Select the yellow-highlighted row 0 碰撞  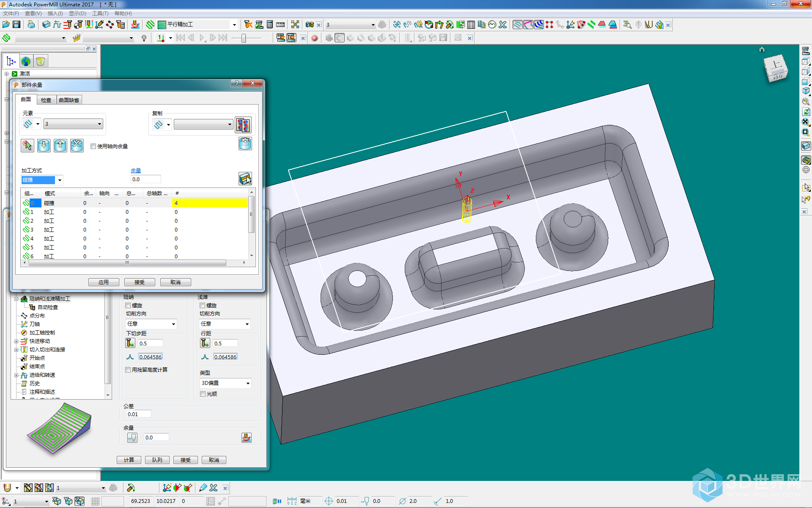135,203
